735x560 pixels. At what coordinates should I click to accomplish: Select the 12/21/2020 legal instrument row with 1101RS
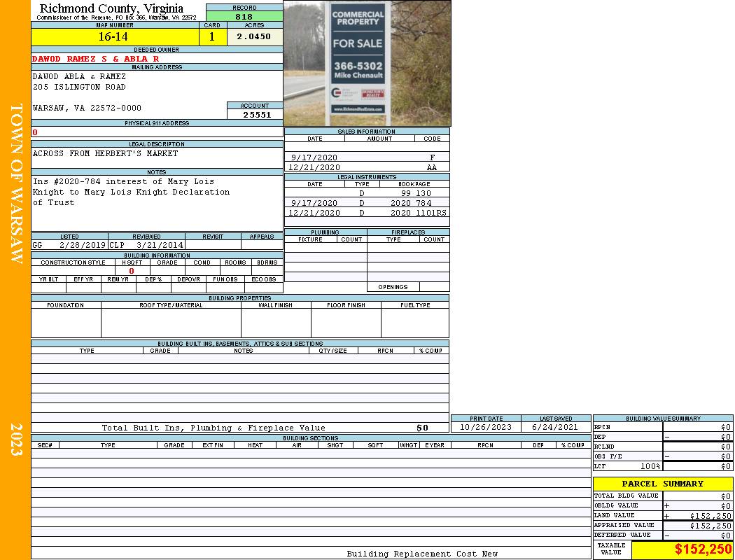367,213
